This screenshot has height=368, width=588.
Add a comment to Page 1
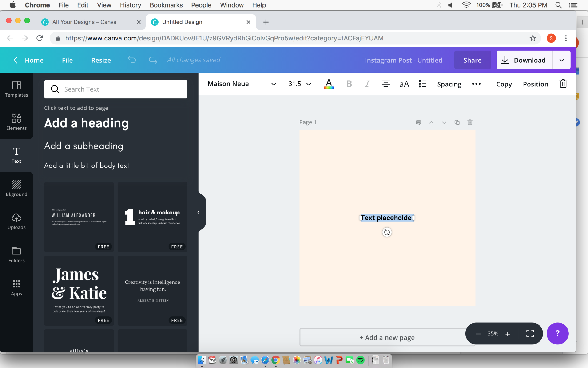418,122
